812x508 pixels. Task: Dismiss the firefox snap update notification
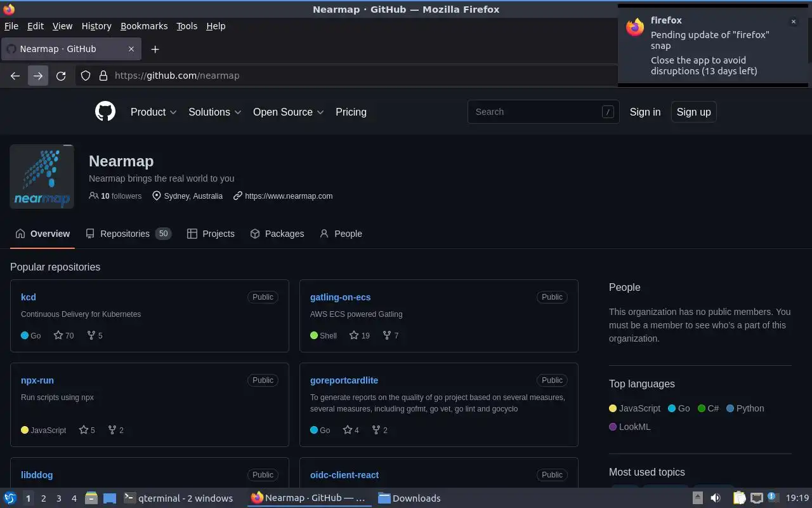click(x=793, y=22)
